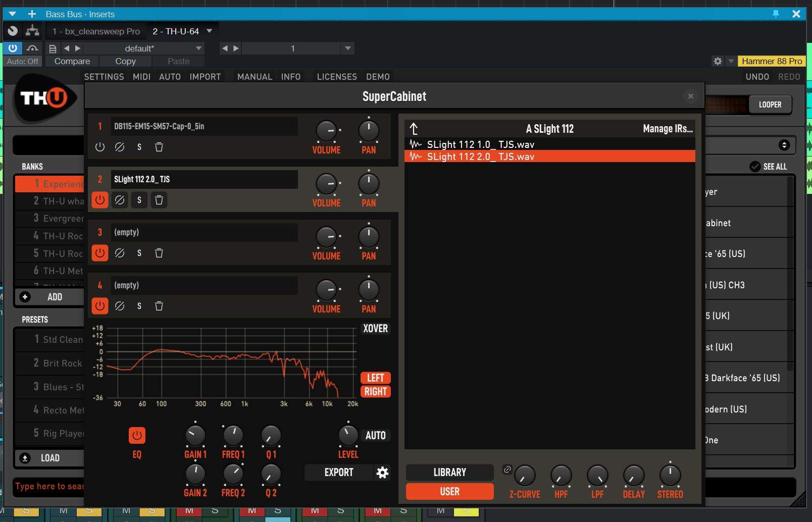The height and width of the screenshot is (522, 812).
Task: Open the preset file icon
Action: [x=52, y=48]
